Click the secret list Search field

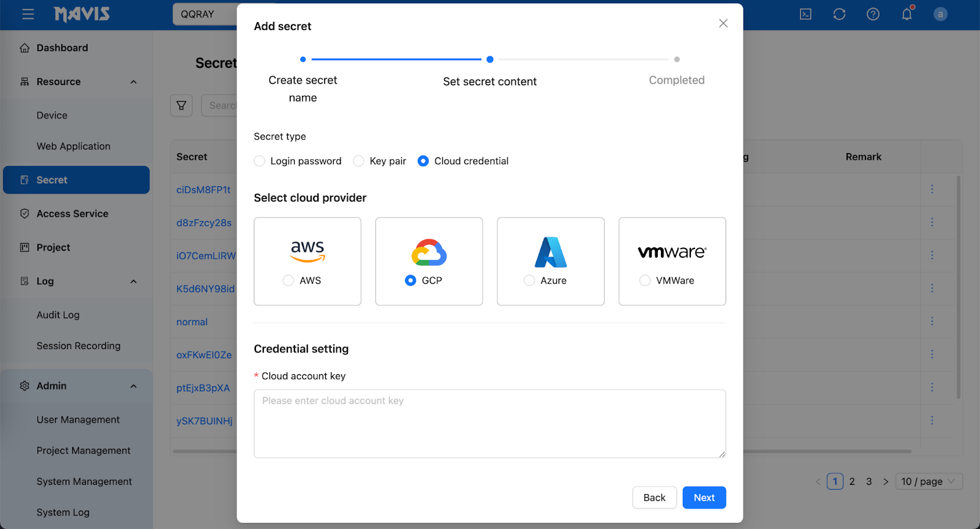219,105
